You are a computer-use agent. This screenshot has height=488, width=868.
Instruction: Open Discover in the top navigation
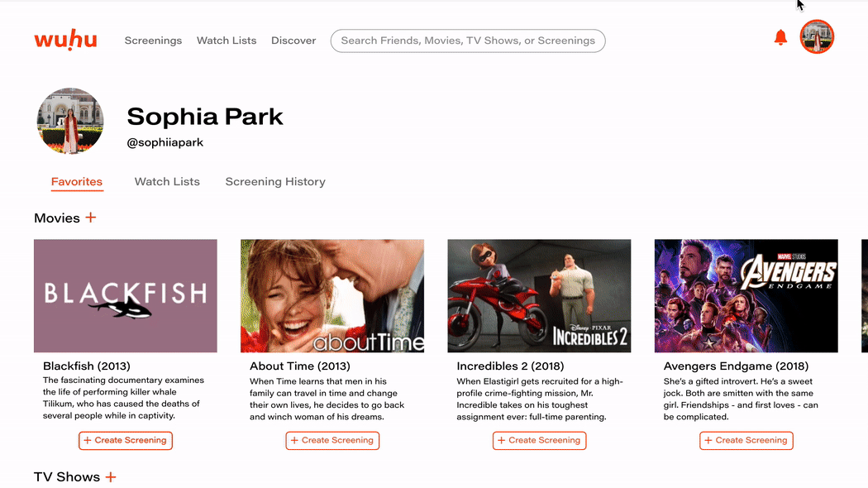[293, 41]
